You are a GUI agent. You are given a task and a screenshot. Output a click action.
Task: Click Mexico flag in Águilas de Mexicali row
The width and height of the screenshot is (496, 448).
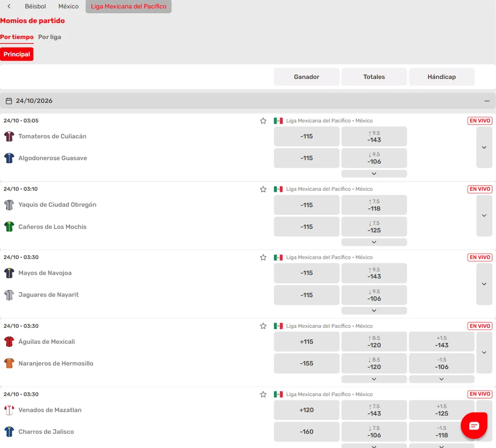(278, 326)
